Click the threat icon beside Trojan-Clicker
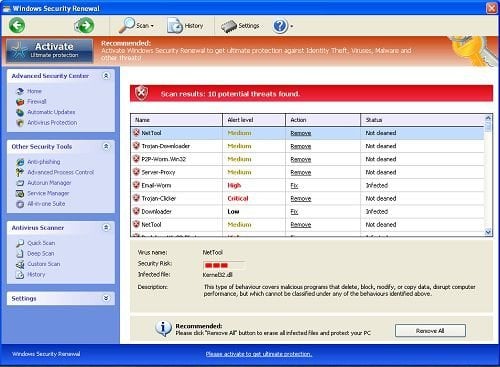 [x=136, y=198]
